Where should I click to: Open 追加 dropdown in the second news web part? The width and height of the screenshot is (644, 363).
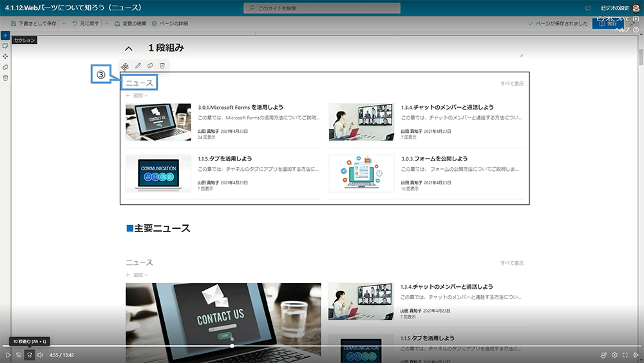coord(137,275)
